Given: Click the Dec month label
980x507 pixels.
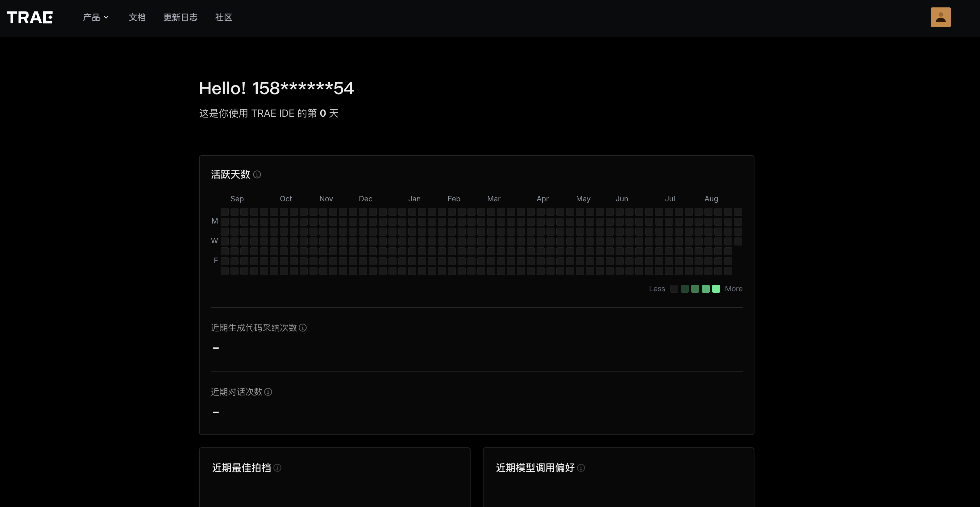Looking at the screenshot, I should pos(366,199).
